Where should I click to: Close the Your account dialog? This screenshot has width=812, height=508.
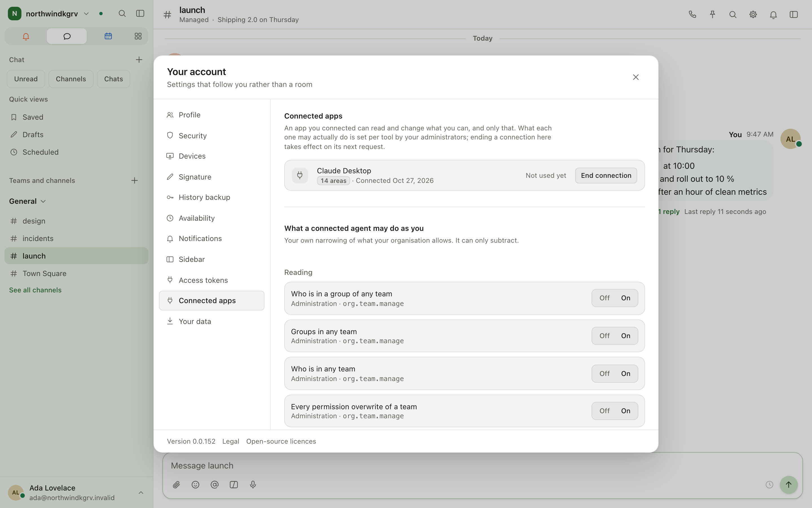[x=636, y=77]
